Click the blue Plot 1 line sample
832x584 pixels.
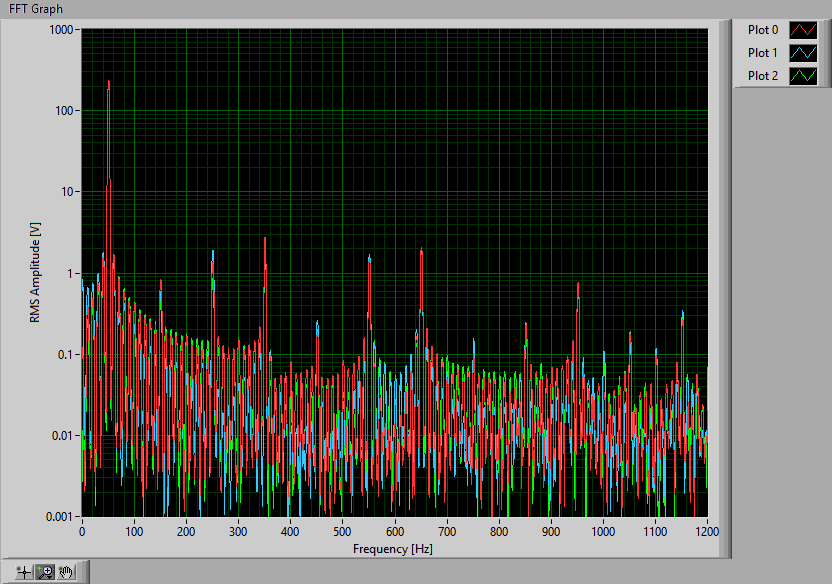tap(802, 53)
